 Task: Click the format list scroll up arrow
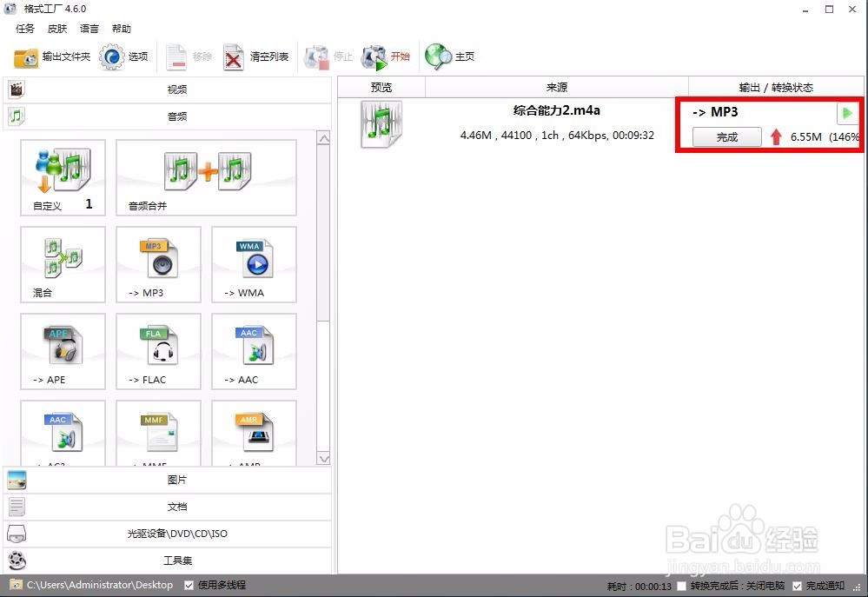pyautogui.click(x=324, y=138)
